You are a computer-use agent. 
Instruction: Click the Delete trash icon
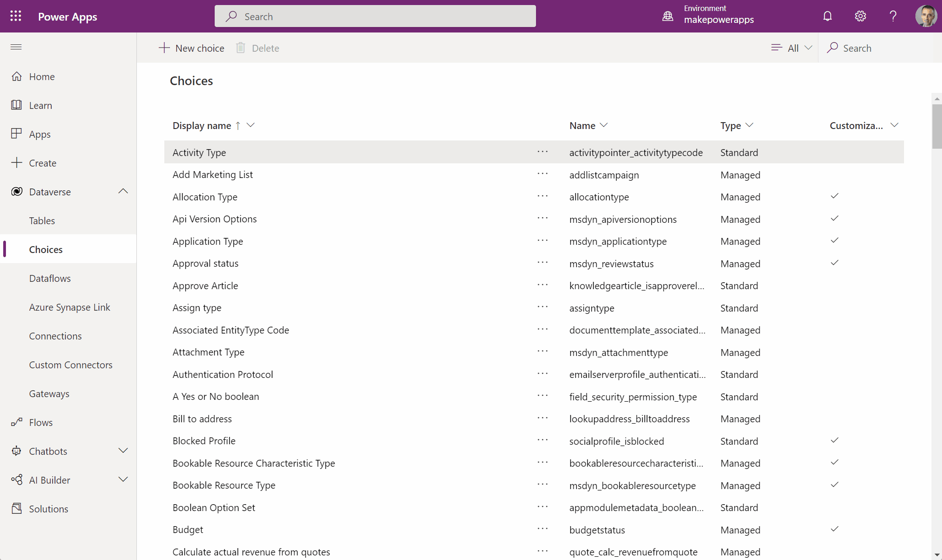(x=240, y=48)
